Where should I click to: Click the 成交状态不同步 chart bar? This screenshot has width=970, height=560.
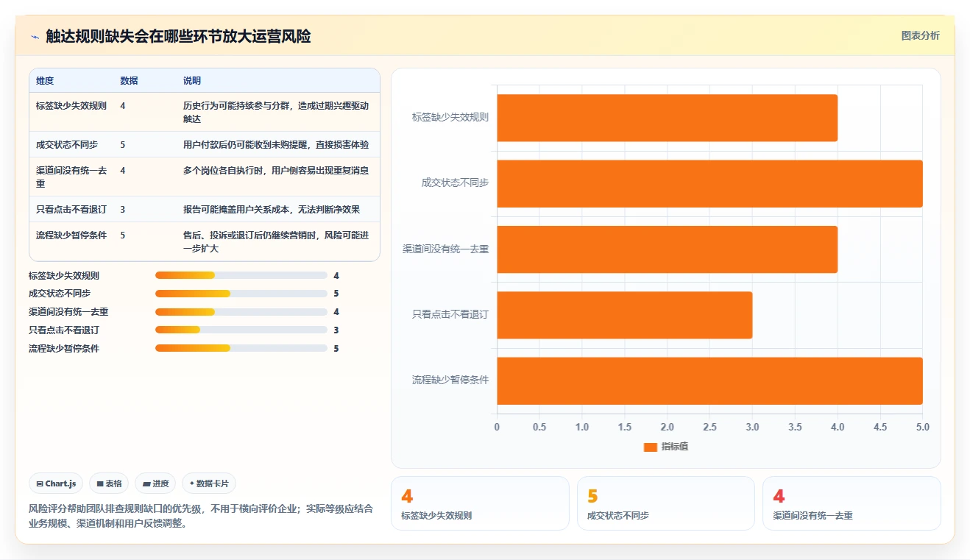tap(709, 183)
